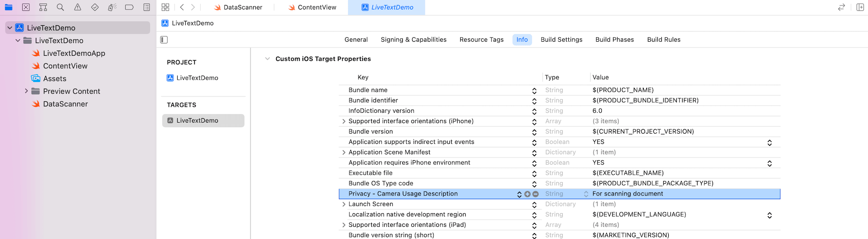Select the Bundle identifier row

click(559, 100)
